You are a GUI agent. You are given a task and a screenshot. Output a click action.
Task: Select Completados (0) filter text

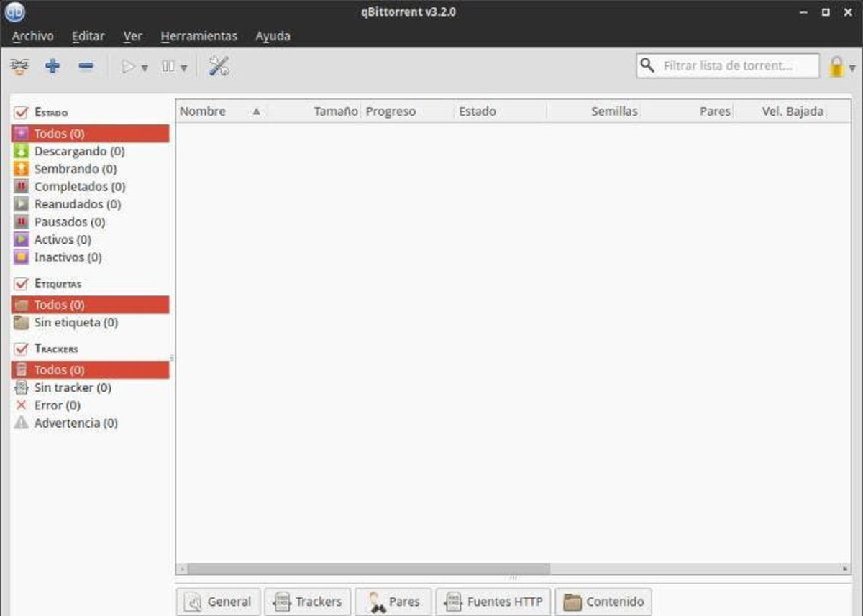click(x=80, y=187)
